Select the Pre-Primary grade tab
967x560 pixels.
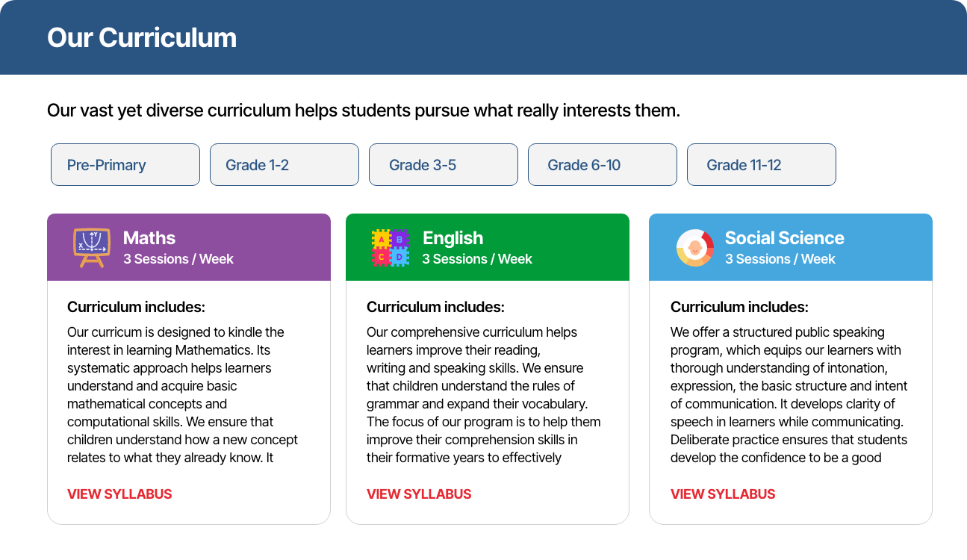pos(125,165)
